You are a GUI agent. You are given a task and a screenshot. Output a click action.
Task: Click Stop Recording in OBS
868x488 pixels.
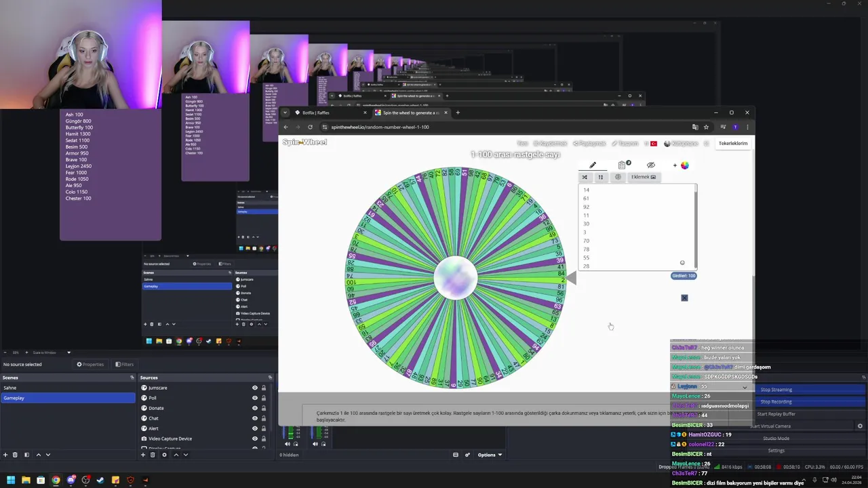776,402
